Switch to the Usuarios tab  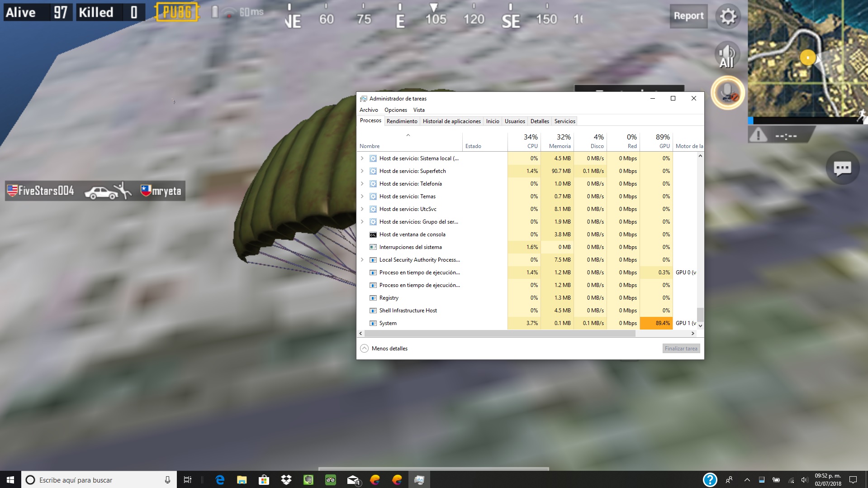tap(515, 121)
